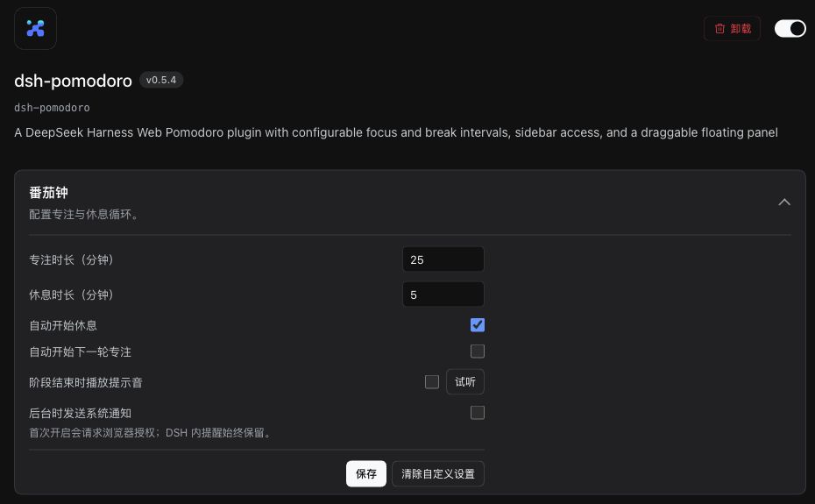This screenshot has height=504, width=815.
Task: Focus the 专注时长 minutes input field
Action: (443, 259)
